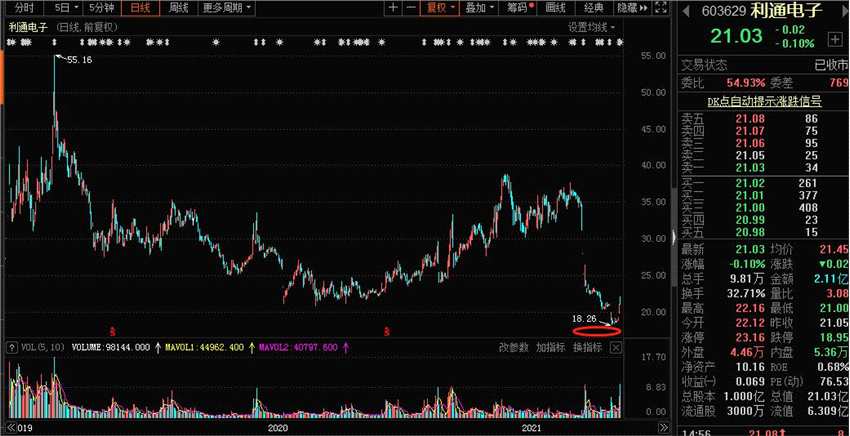Click the 跌停 18.95 limit-down value
Viewport: 850px width, 436px height.
pos(833,338)
